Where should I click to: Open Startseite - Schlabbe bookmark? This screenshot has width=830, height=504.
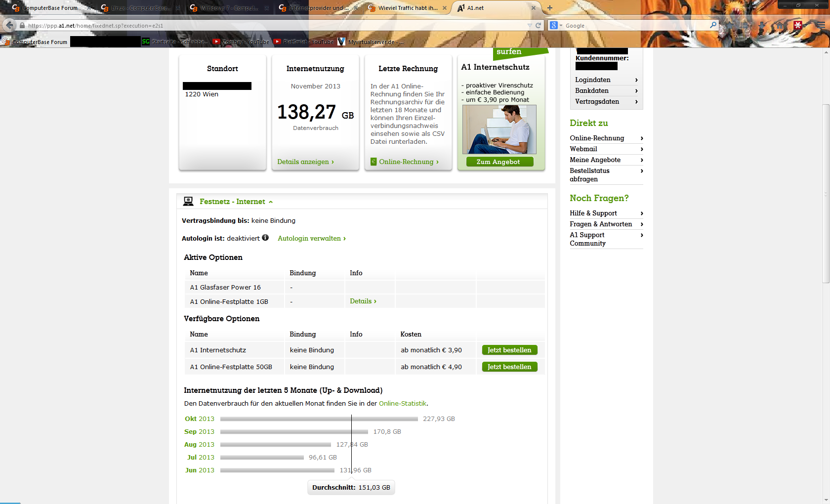click(175, 42)
